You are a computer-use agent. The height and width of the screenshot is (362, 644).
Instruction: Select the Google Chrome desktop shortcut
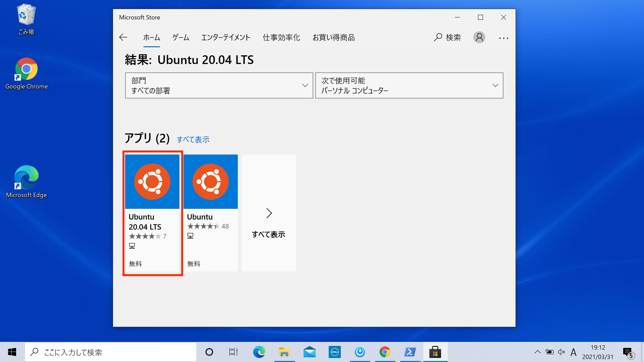coord(26,74)
